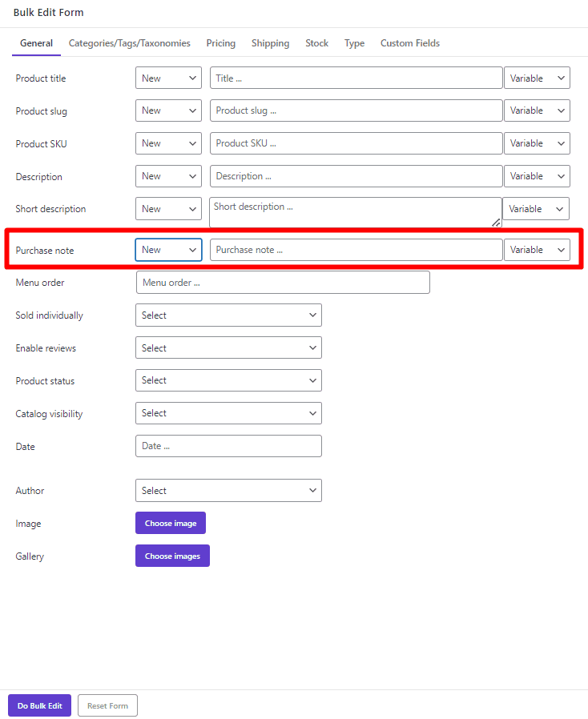Click the Date input field
588x719 pixels.
228,446
